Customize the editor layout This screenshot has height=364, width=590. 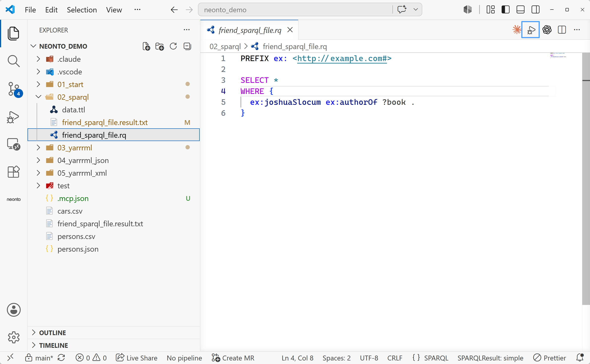490,10
